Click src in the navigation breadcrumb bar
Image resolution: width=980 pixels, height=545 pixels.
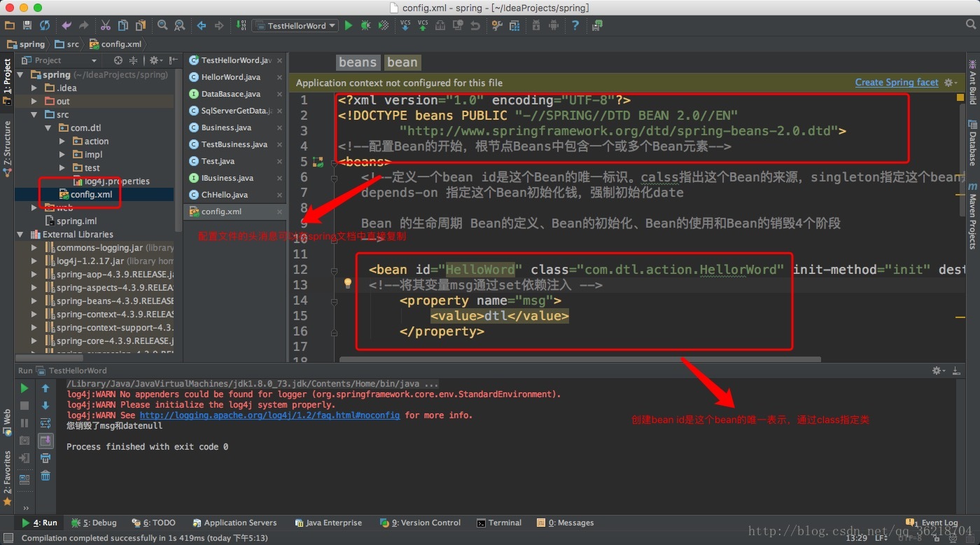pos(68,44)
